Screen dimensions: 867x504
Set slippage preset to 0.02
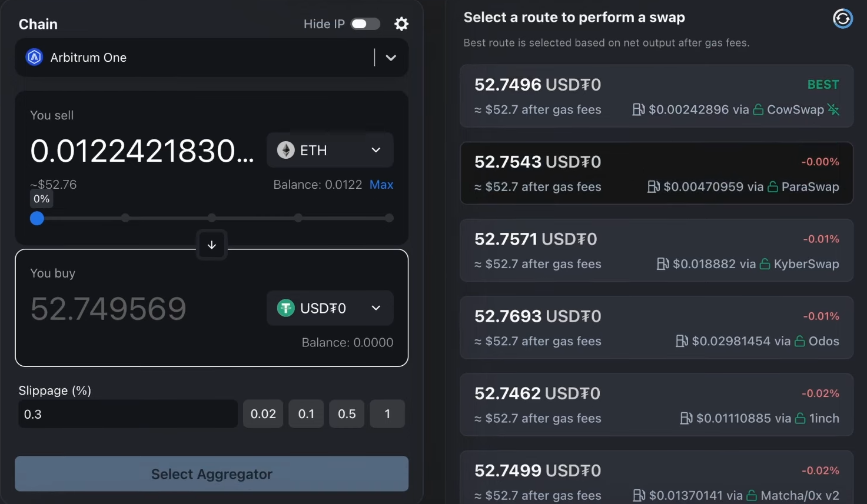[x=263, y=414]
